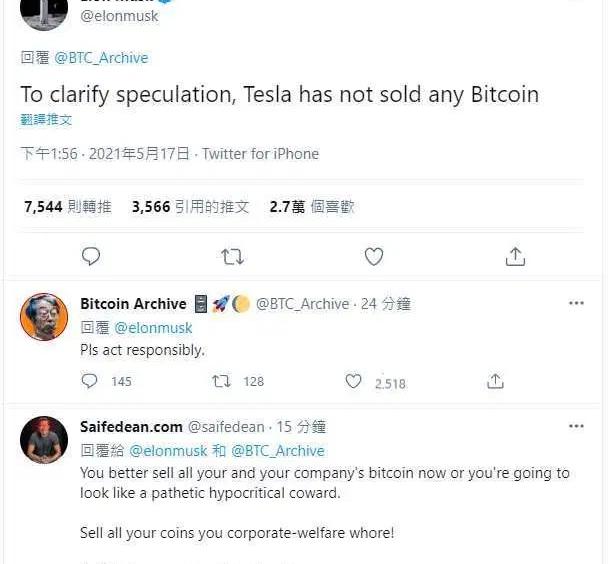
Task: Click the Saifedean.com display name
Action: click(131, 427)
